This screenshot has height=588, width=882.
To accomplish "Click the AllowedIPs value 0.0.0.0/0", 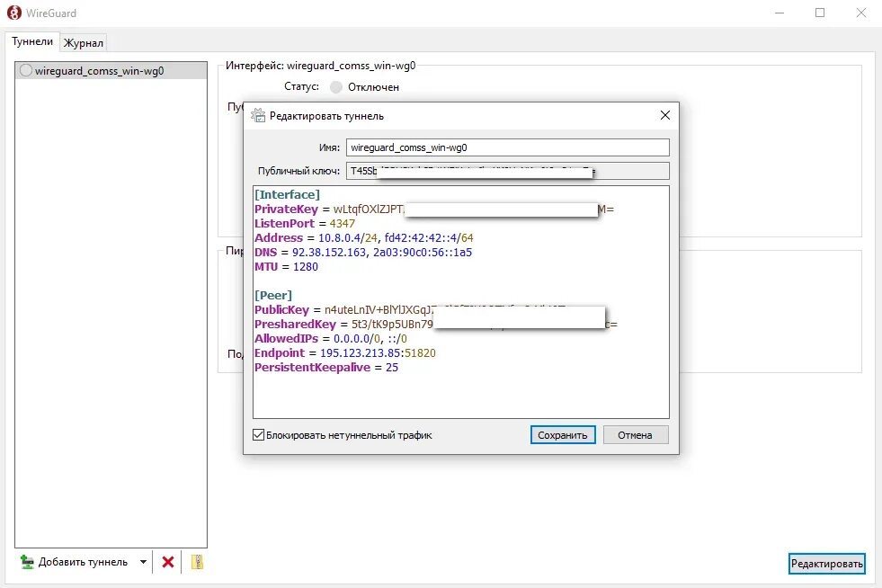I will (x=357, y=339).
